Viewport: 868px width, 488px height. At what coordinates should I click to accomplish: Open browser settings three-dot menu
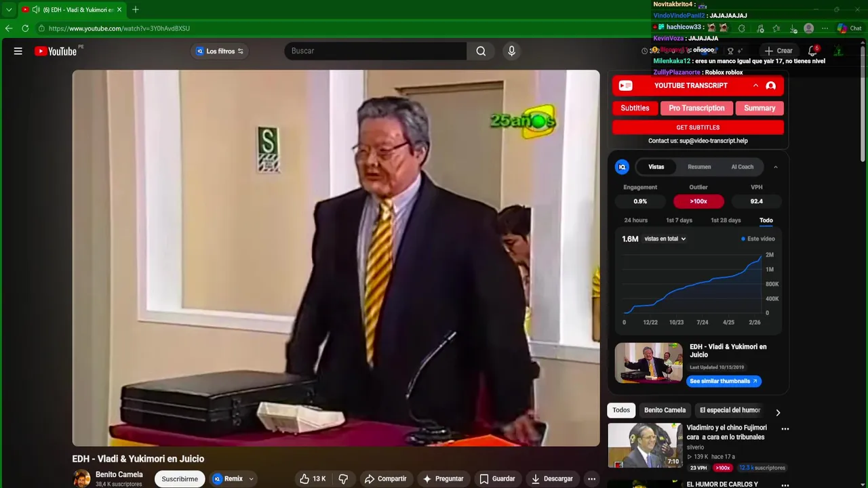click(825, 28)
